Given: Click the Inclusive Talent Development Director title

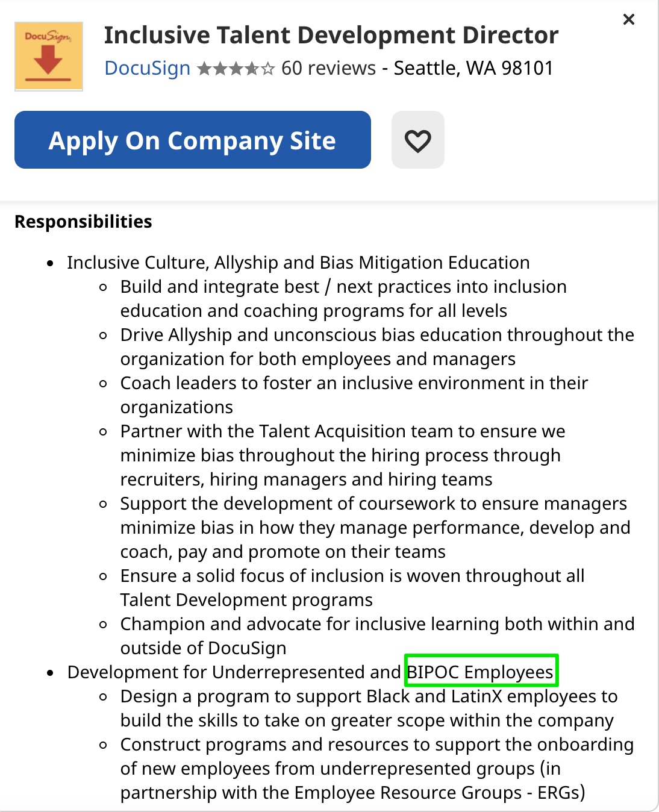Looking at the screenshot, I should click(331, 36).
